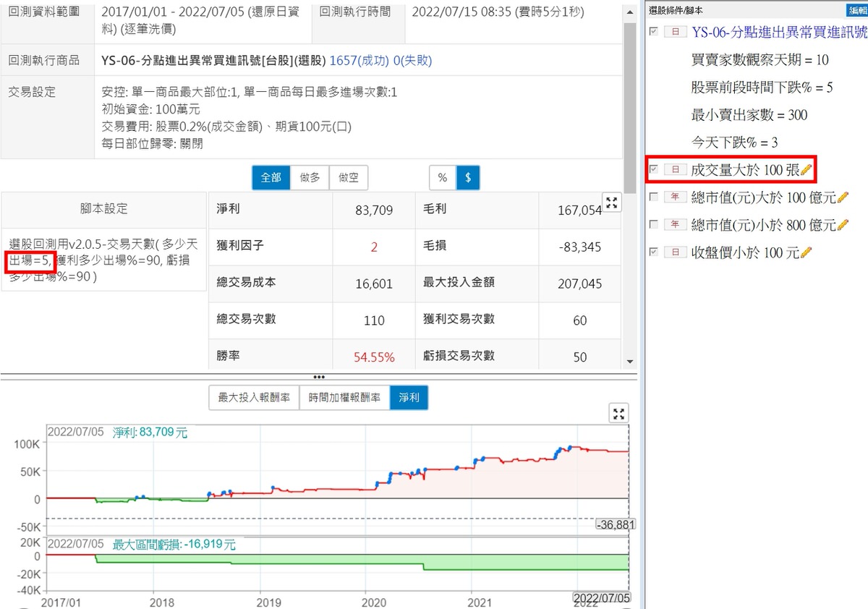Enable the 總市值(元)小於 800 億元 checkbox
This screenshot has height=609, width=868.
655,225
